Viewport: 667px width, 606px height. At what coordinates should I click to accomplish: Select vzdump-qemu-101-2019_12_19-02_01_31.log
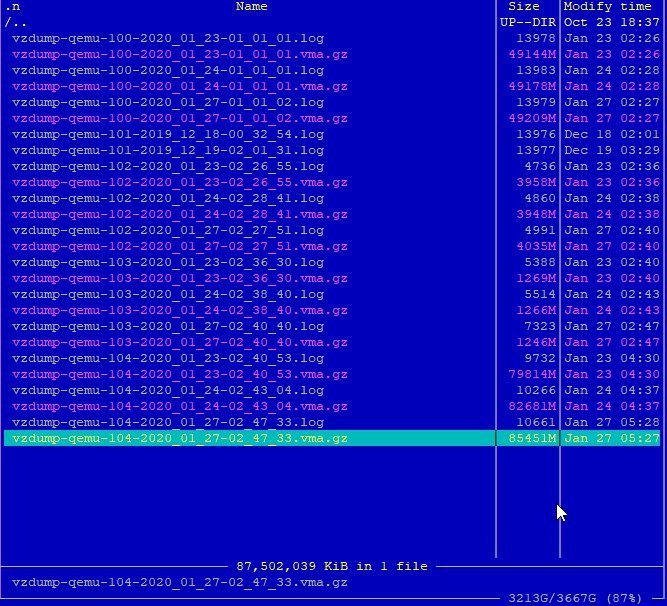[x=168, y=151]
